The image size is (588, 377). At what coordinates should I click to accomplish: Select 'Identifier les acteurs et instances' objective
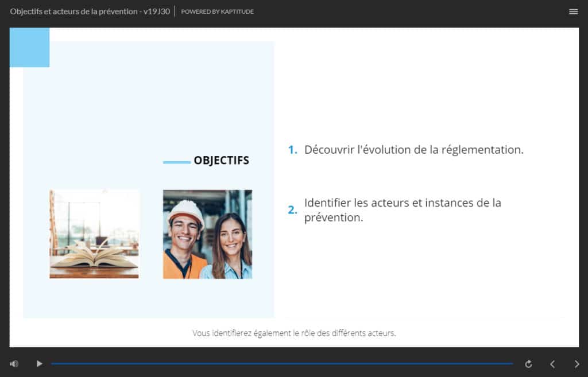click(402, 210)
